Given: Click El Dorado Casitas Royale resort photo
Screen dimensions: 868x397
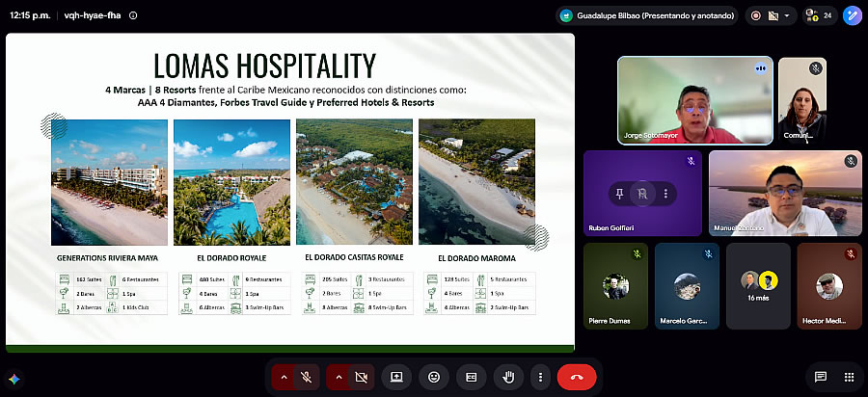Looking at the screenshot, I should point(354,182).
